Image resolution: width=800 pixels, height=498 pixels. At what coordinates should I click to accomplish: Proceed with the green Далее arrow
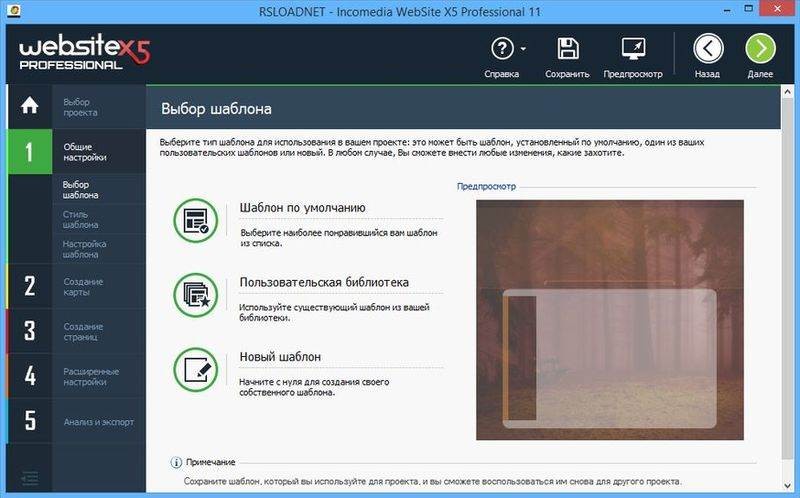click(x=760, y=49)
